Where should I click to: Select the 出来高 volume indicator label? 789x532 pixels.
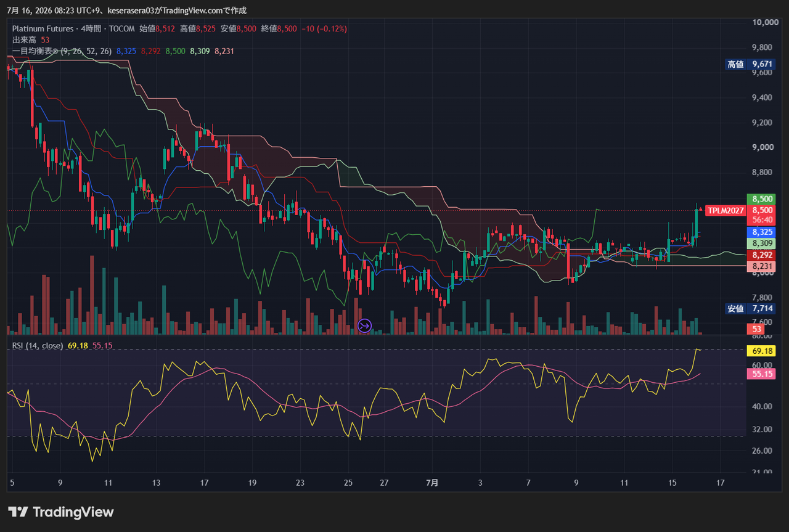click(24, 40)
